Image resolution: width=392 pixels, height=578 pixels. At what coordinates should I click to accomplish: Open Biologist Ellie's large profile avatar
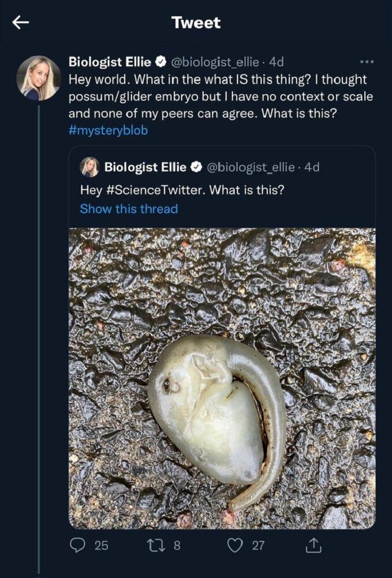pos(38,78)
